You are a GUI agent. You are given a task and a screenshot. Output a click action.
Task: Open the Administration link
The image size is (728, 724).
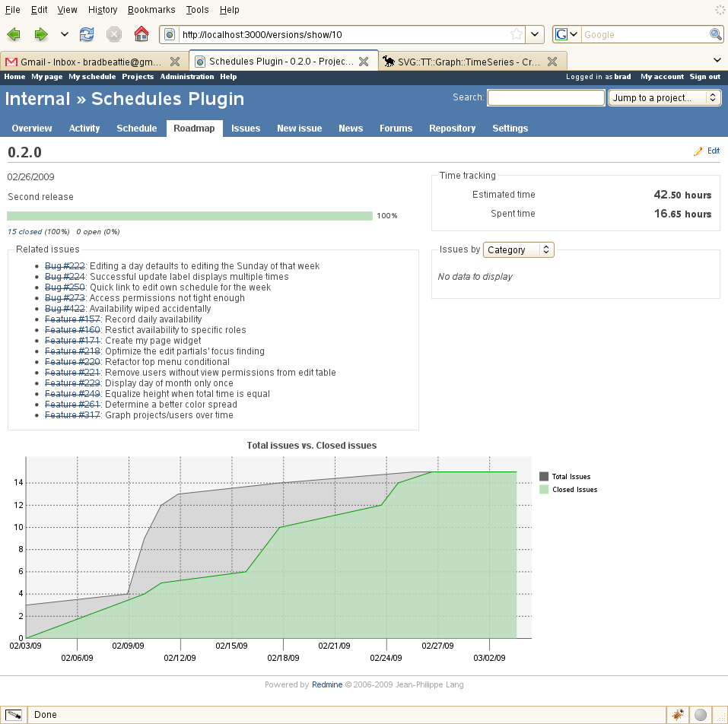click(187, 77)
